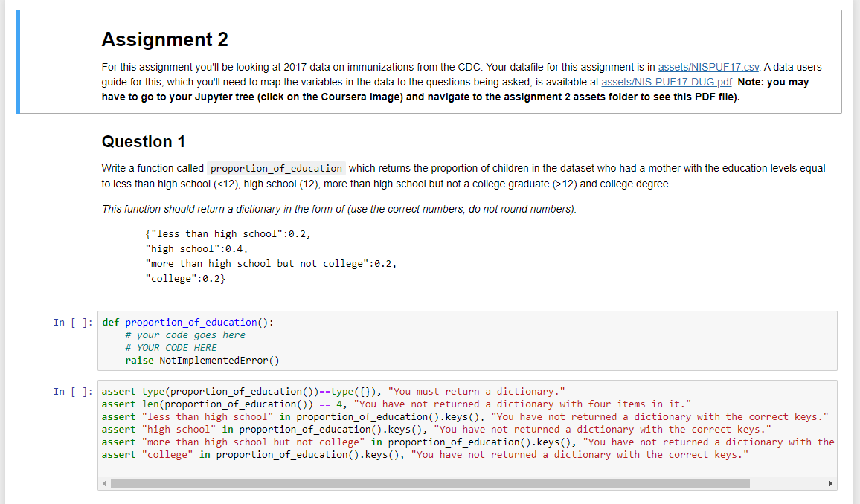
Task: Open the assets/NIS-PUF17-DUG.pdf link
Action: click(667, 83)
